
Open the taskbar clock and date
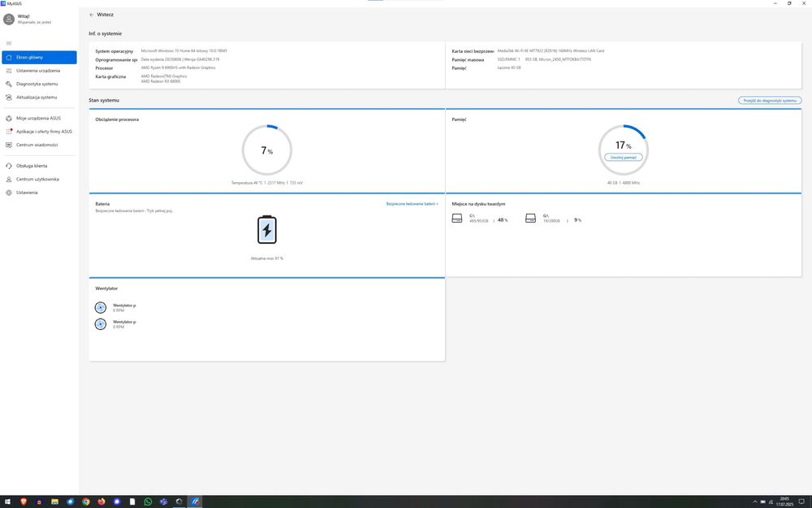tap(784, 501)
